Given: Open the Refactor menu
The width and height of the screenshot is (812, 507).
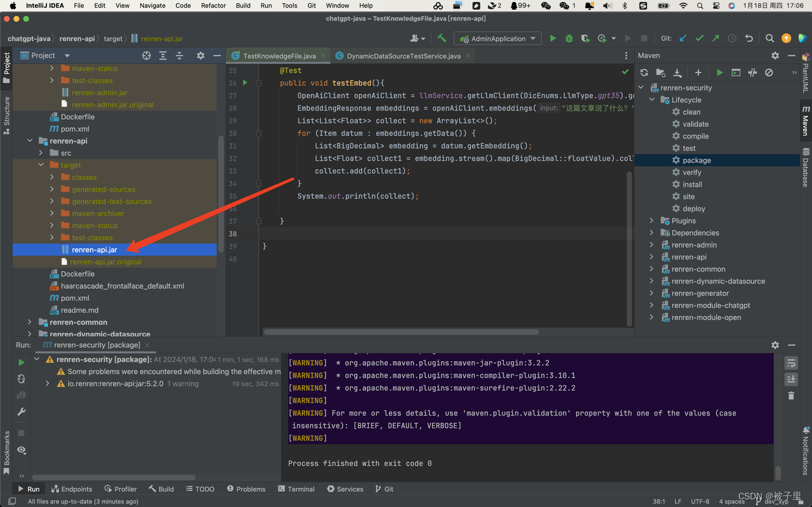Looking at the screenshot, I should point(213,5).
